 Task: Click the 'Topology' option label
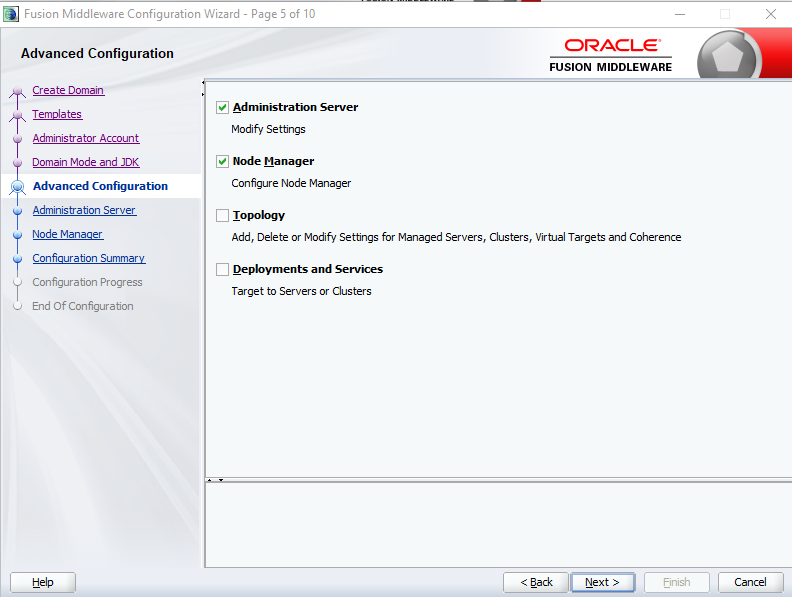259,215
